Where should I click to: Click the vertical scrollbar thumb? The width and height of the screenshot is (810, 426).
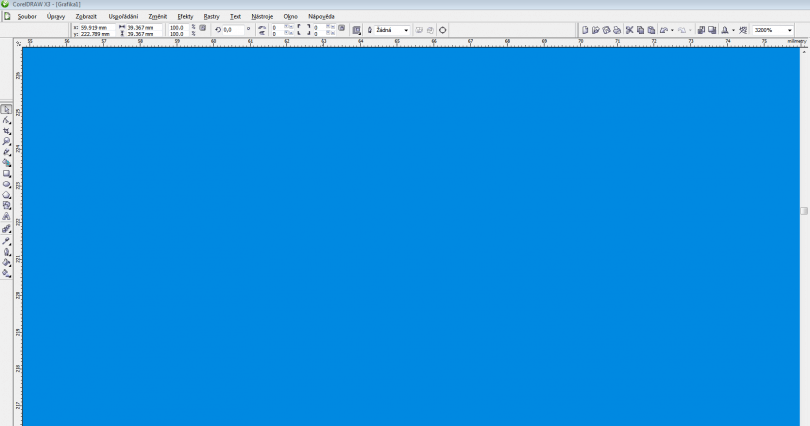[x=804, y=211]
